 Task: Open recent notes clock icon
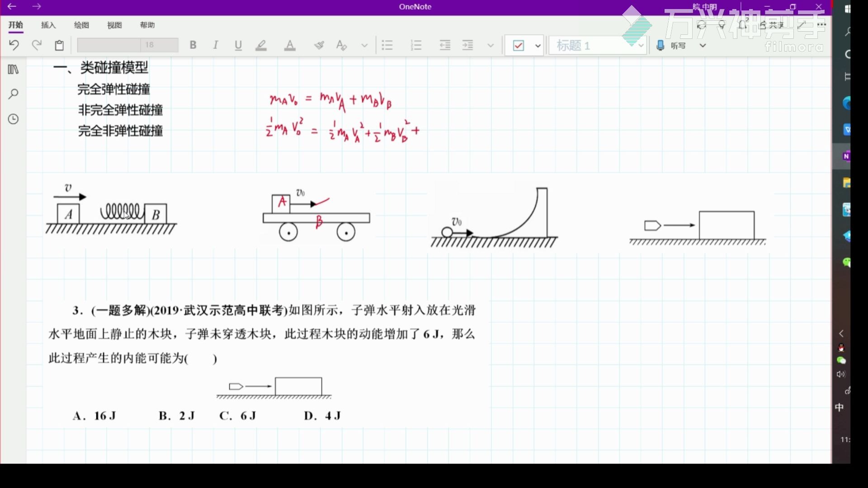tap(14, 119)
